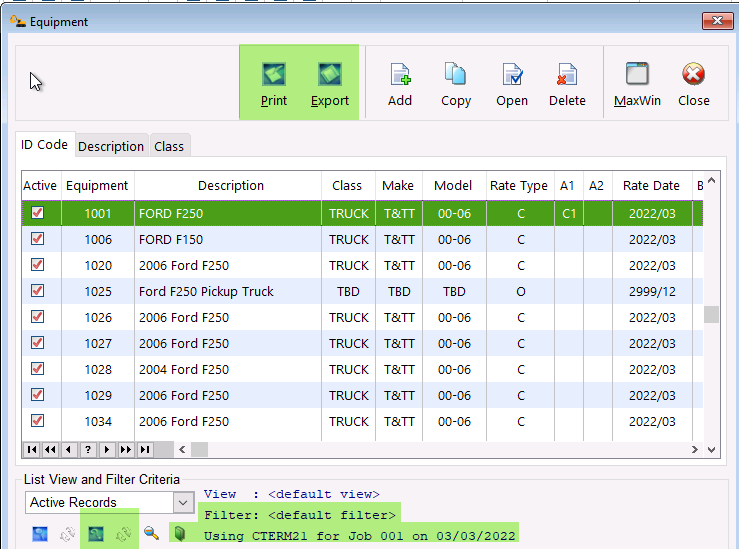Click the A1 column header
The width and height of the screenshot is (739, 549).
coord(567,186)
